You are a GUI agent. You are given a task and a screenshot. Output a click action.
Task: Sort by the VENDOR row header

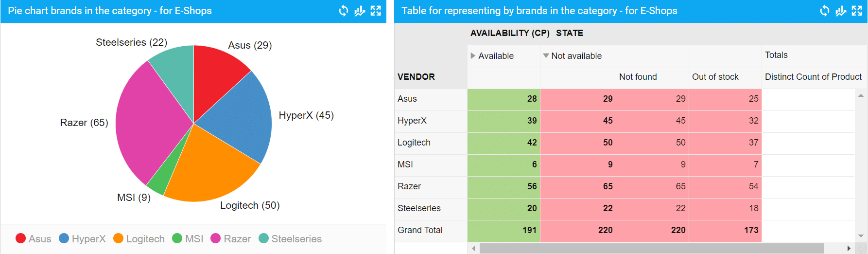tap(416, 77)
